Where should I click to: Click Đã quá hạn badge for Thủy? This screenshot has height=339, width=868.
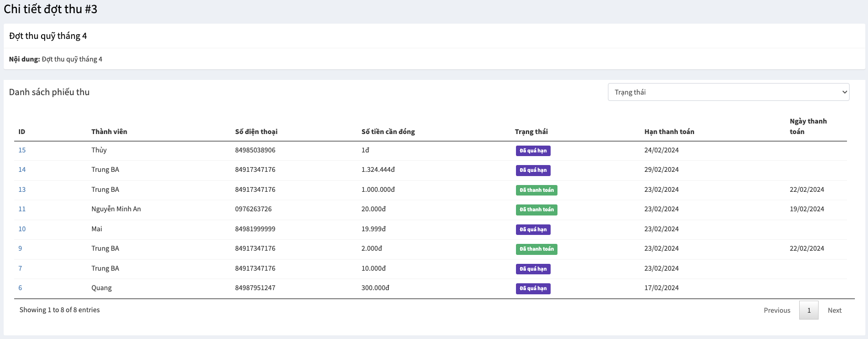(x=533, y=151)
